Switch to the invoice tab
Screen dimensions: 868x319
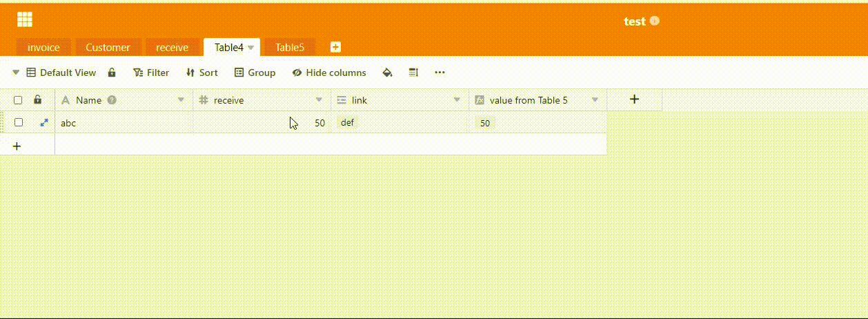(43, 48)
